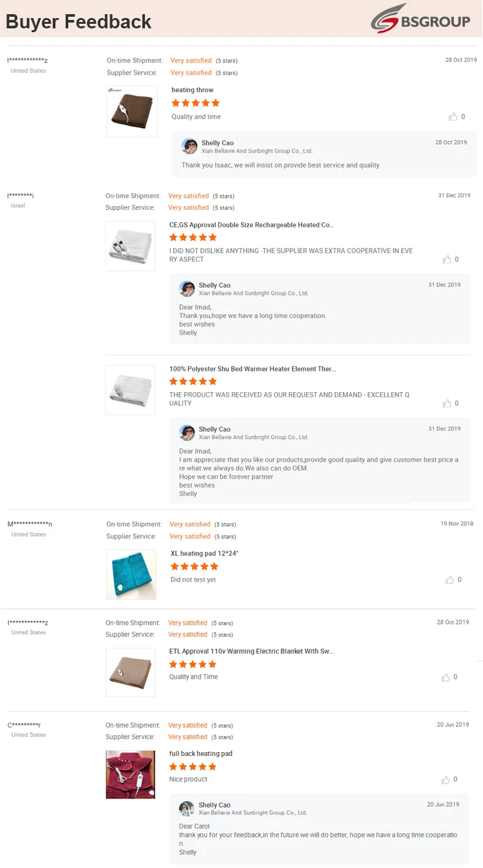Like the XL heating pad review
The width and height of the screenshot is (483, 868).
[450, 580]
